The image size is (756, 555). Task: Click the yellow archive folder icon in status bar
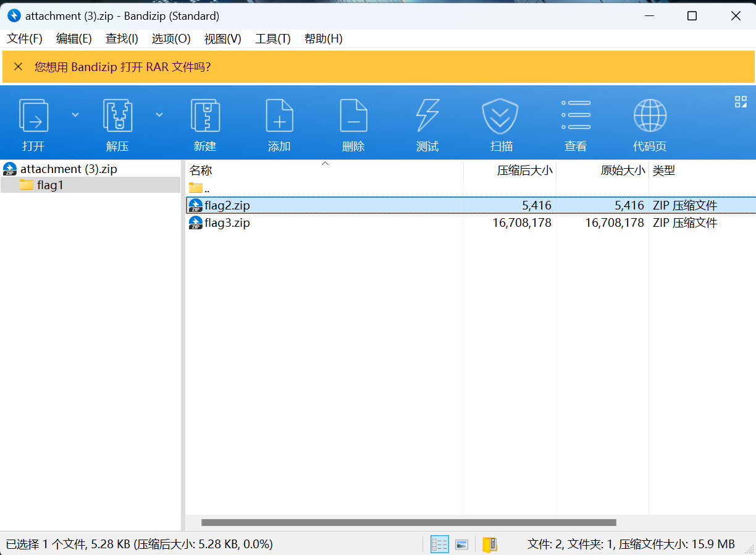(490, 544)
